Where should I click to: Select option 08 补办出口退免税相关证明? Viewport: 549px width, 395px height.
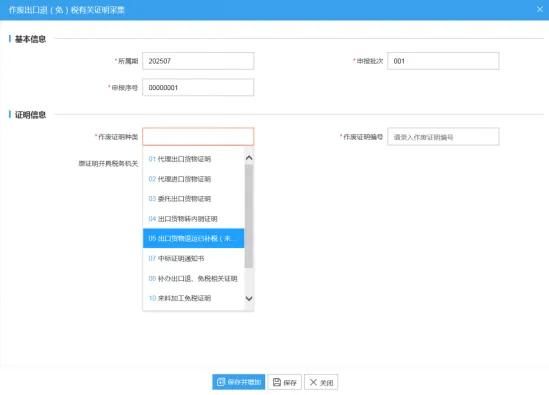pos(193,278)
